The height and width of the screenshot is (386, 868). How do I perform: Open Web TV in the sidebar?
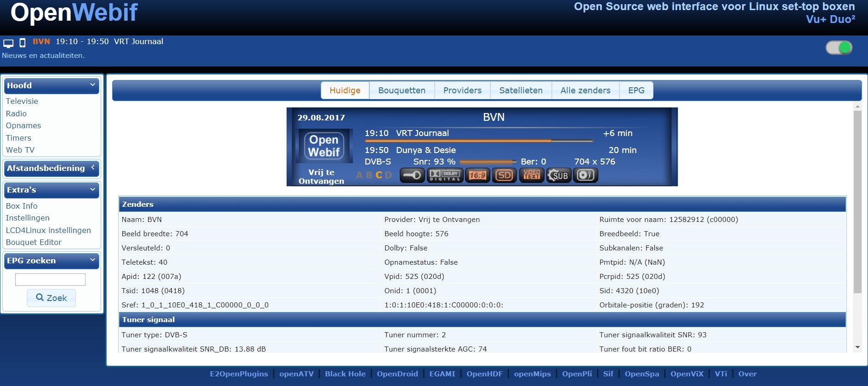pyautogui.click(x=20, y=150)
